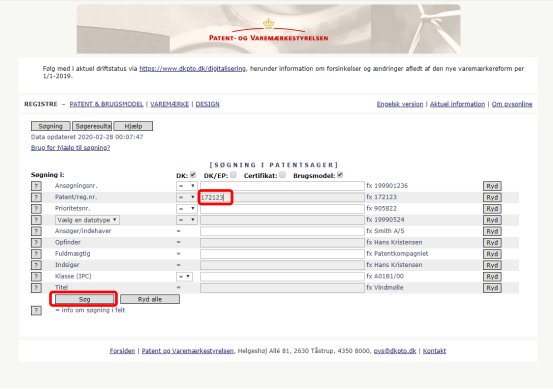
Task: Open the operator dropdown for Klasse (IPC)
Action: [184, 276]
